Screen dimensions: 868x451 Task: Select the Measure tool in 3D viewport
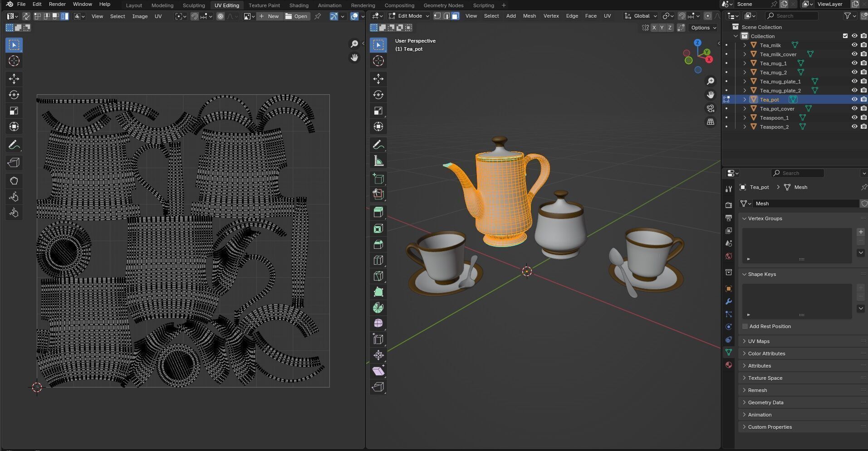pyautogui.click(x=378, y=161)
